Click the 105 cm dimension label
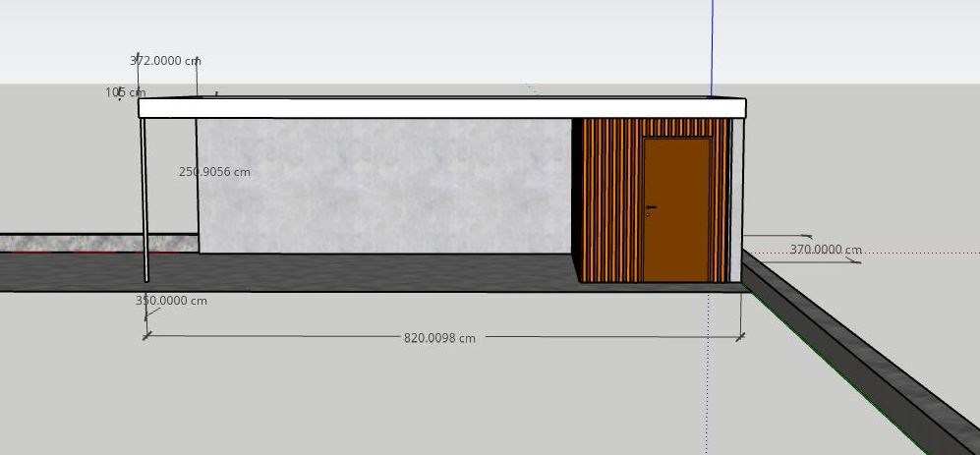Image resolution: width=980 pixels, height=455 pixels. pos(125,92)
